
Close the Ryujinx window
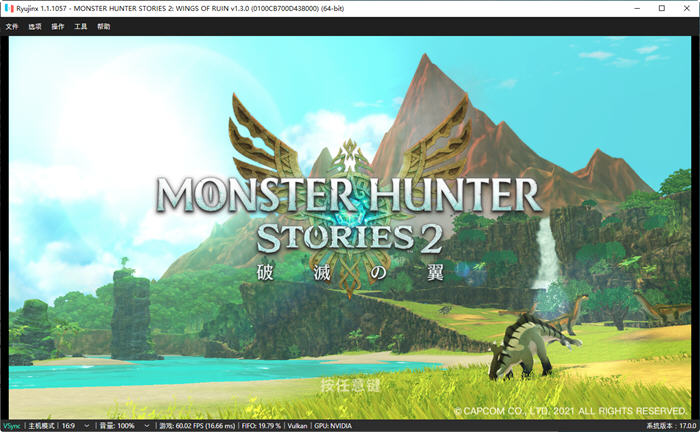pyautogui.click(x=687, y=8)
